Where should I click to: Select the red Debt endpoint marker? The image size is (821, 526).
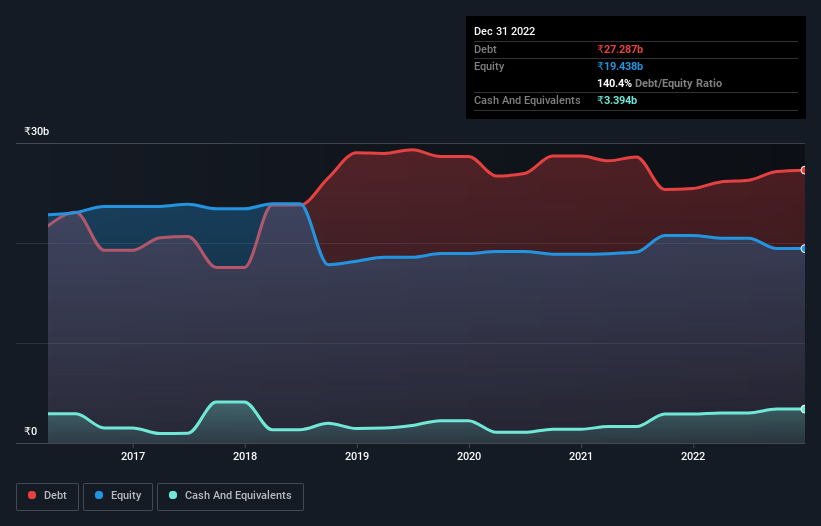pyautogui.click(x=804, y=171)
